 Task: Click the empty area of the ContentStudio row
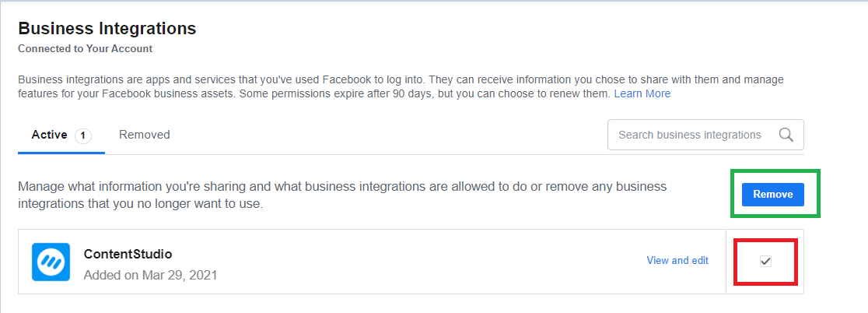[432, 262]
